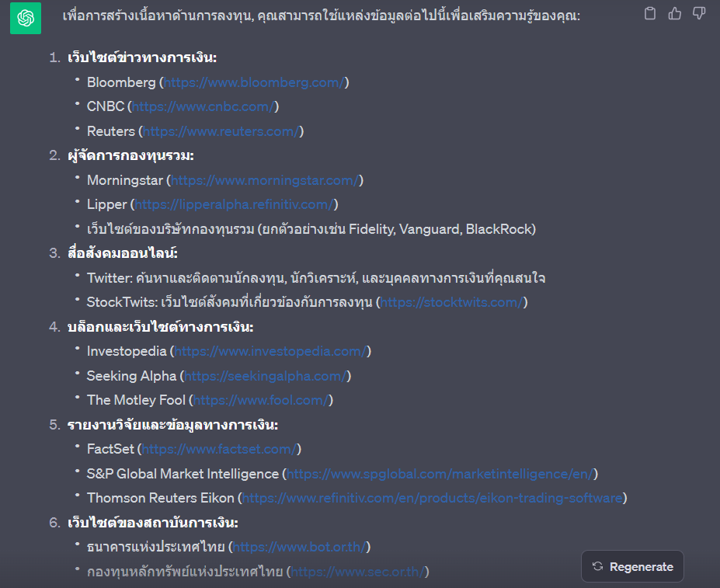This screenshot has width=720, height=588.
Task: Click the heading 'เว็บไซต์ข่าวทางการเงิน:'
Action: click(142, 57)
